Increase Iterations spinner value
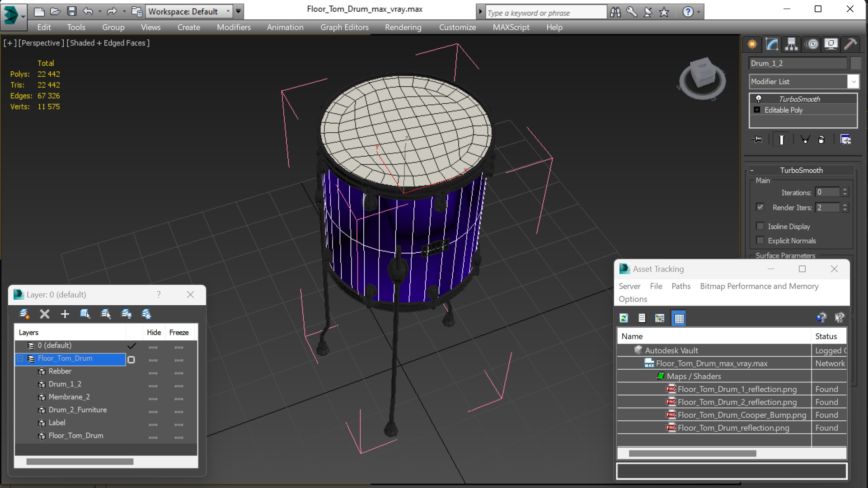This screenshot has height=488, width=868. [845, 190]
